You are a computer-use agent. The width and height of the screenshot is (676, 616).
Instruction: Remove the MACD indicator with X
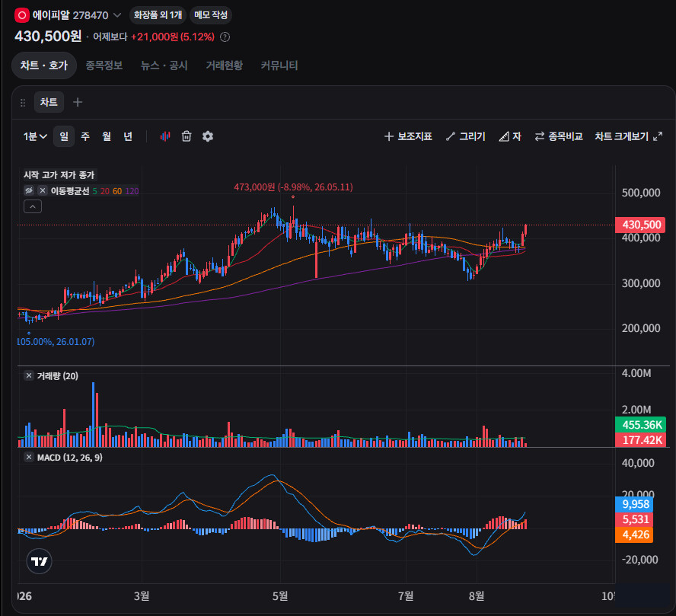29,457
